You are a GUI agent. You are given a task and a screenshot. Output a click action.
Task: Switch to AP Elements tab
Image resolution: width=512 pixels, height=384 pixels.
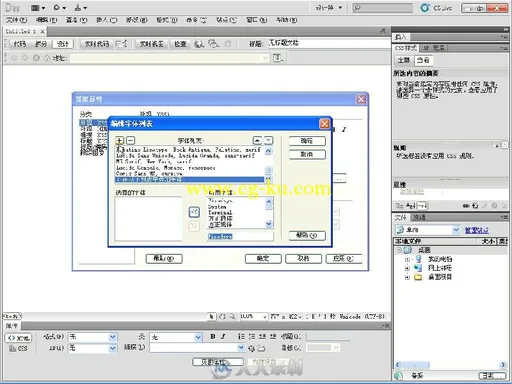[434, 48]
